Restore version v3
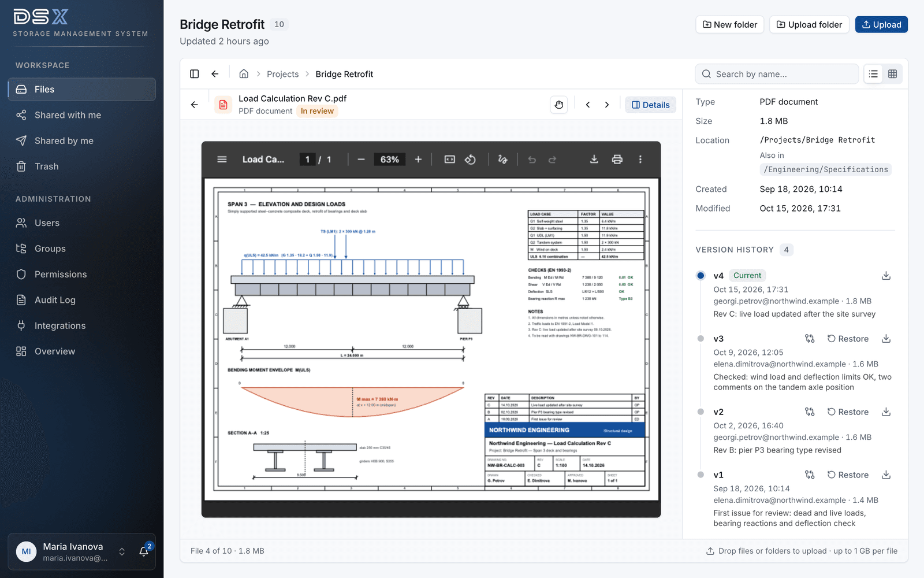 point(848,339)
